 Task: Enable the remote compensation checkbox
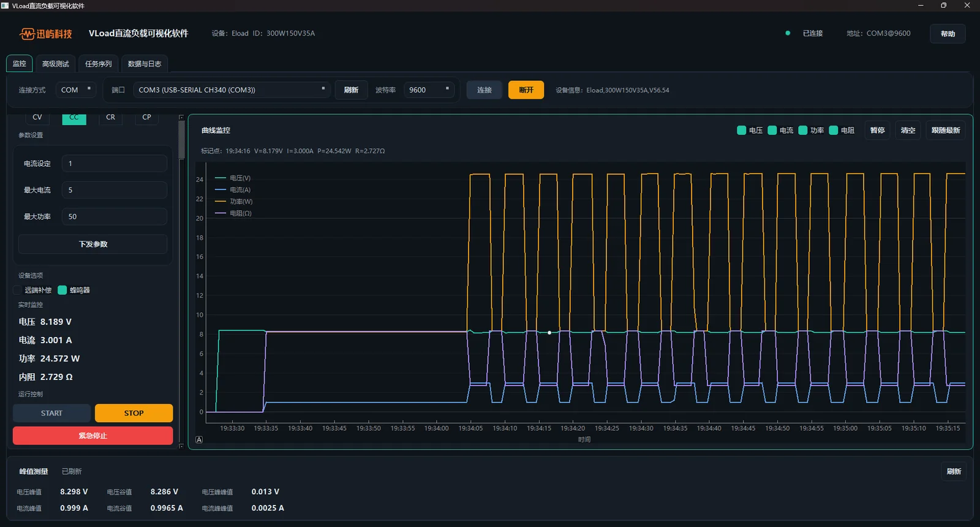(x=17, y=290)
